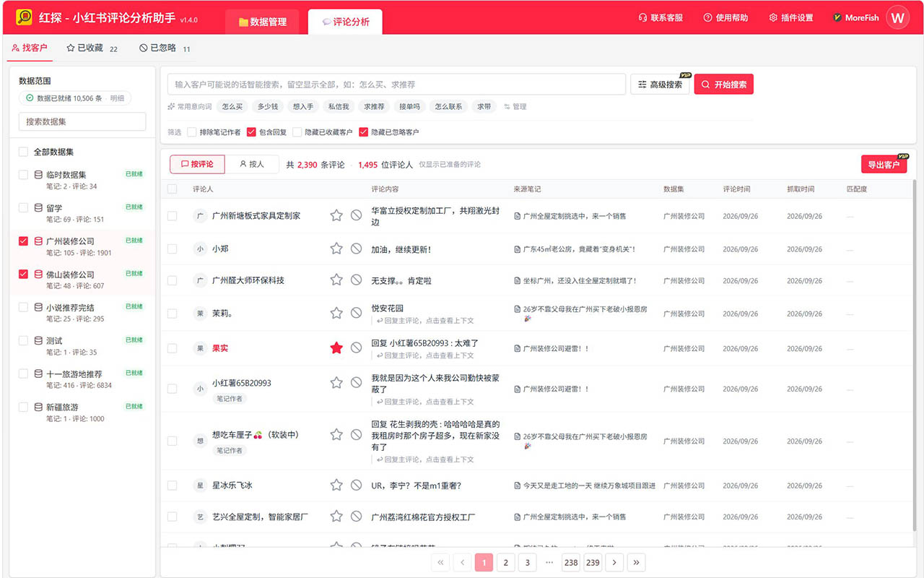Toggle 排除笔记作者 filter checkbox

(x=192, y=132)
